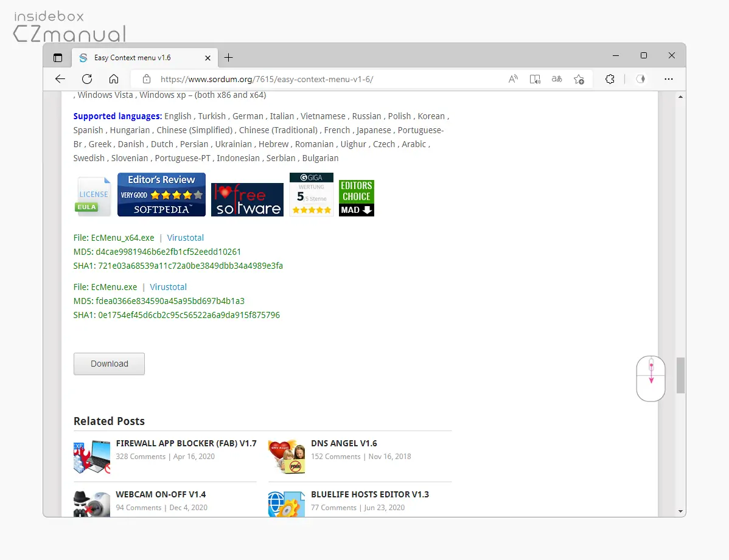Open the I love free software badge
The height and width of the screenshot is (560, 729).
coord(247,199)
